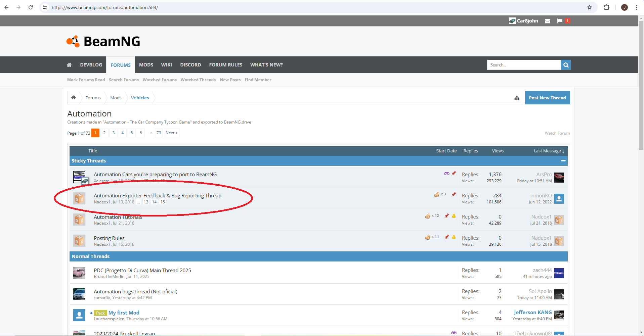Open the Watched Threads link
644x336 pixels.
click(198, 80)
